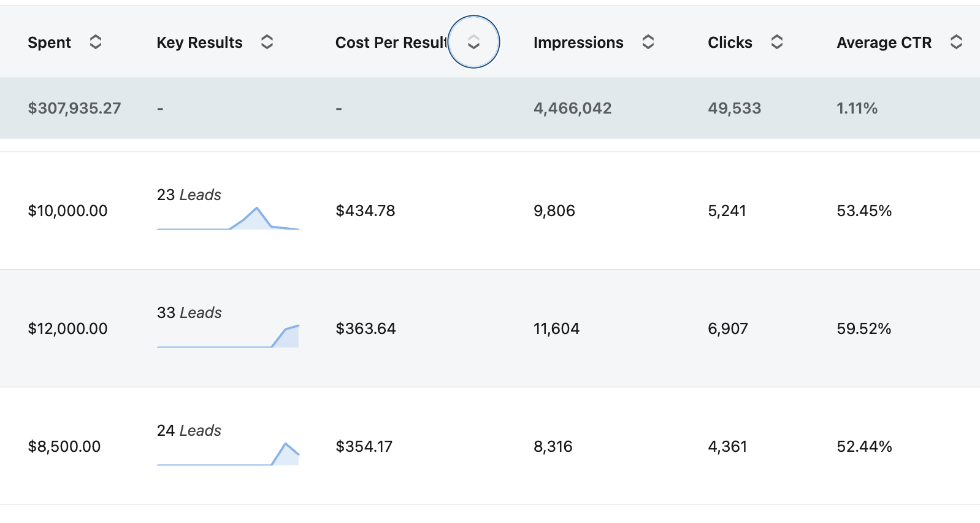
Task: Click the Clicks column header text
Action: (729, 42)
